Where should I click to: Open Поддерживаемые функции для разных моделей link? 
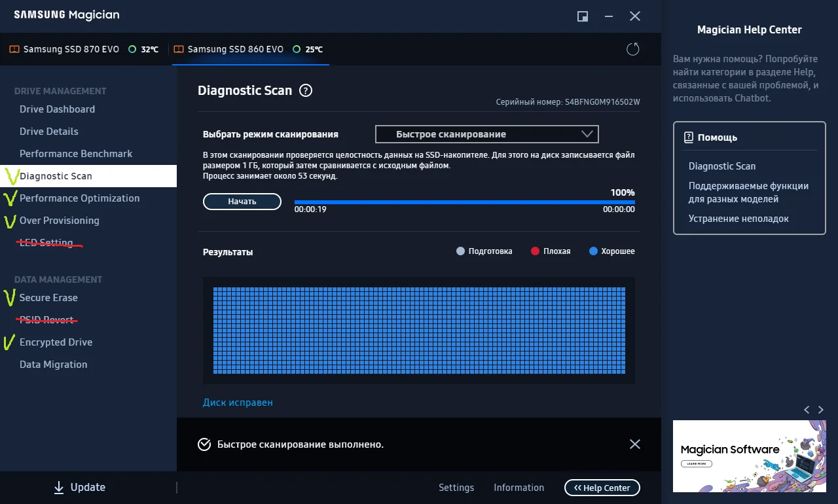click(748, 192)
